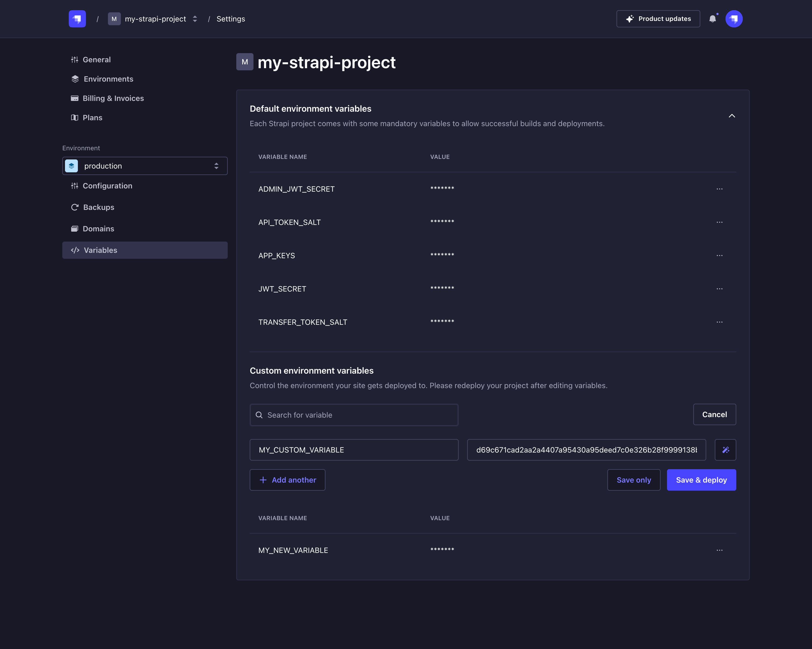Navigate to Plans
This screenshot has width=812, height=649.
[x=87, y=118]
